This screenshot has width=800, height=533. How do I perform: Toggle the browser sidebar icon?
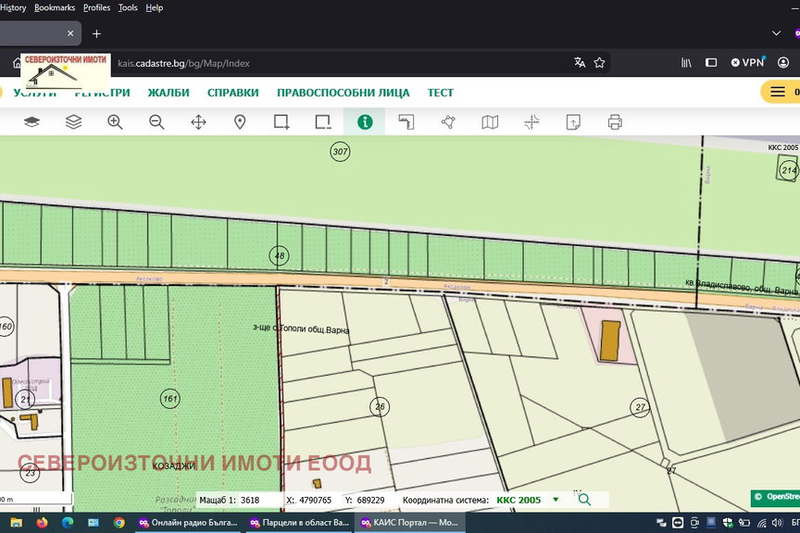coord(711,63)
